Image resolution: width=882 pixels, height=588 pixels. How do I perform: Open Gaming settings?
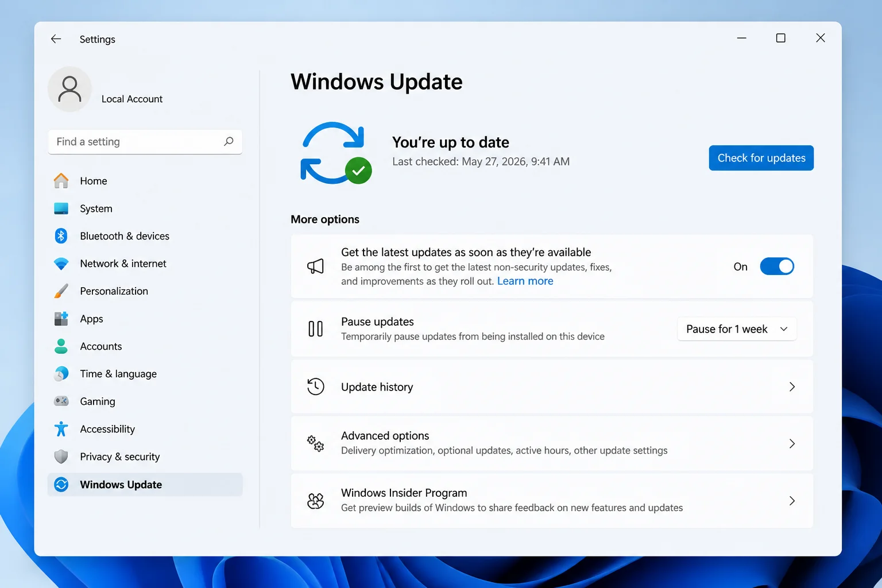tap(145, 401)
